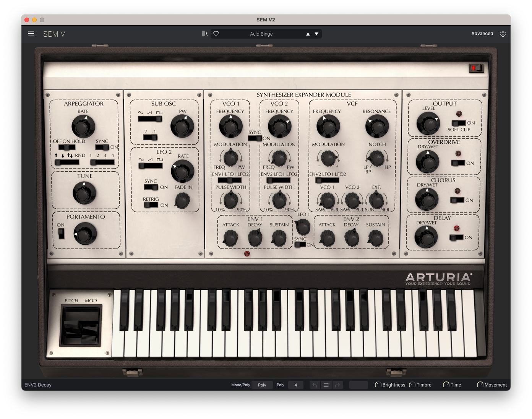
Task: Click the Arpeggiator Off/On/Hold switch
Action: pos(66,147)
